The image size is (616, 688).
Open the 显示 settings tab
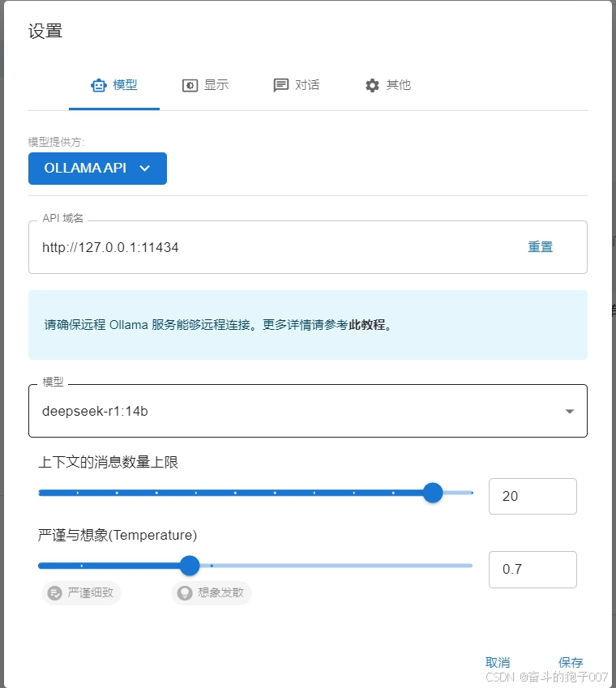click(x=205, y=85)
